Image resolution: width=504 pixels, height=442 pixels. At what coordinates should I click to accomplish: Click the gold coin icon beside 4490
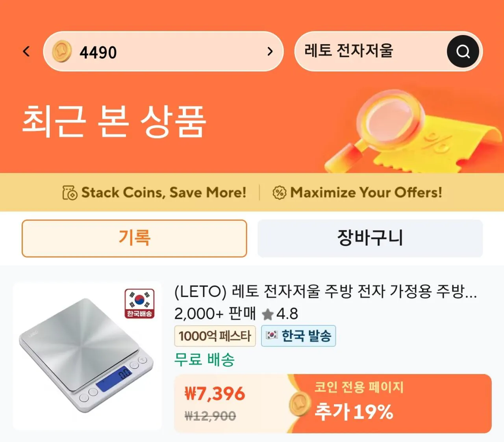click(x=62, y=52)
